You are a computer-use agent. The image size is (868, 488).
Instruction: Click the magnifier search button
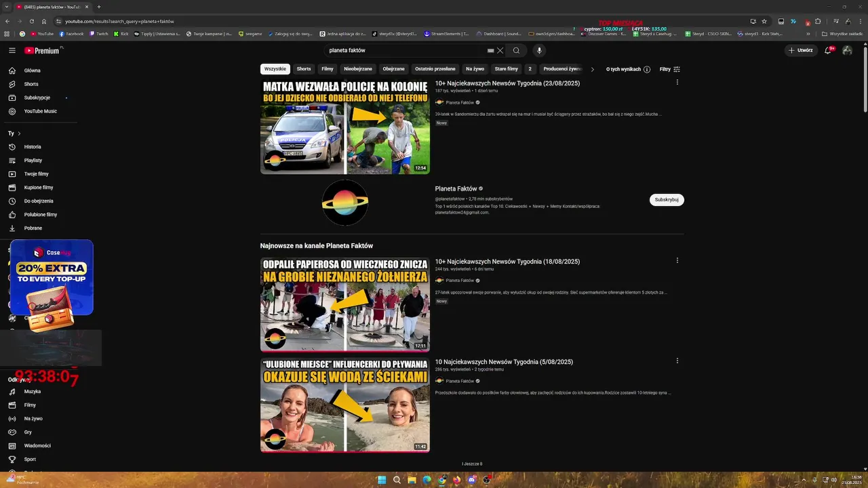(516, 50)
